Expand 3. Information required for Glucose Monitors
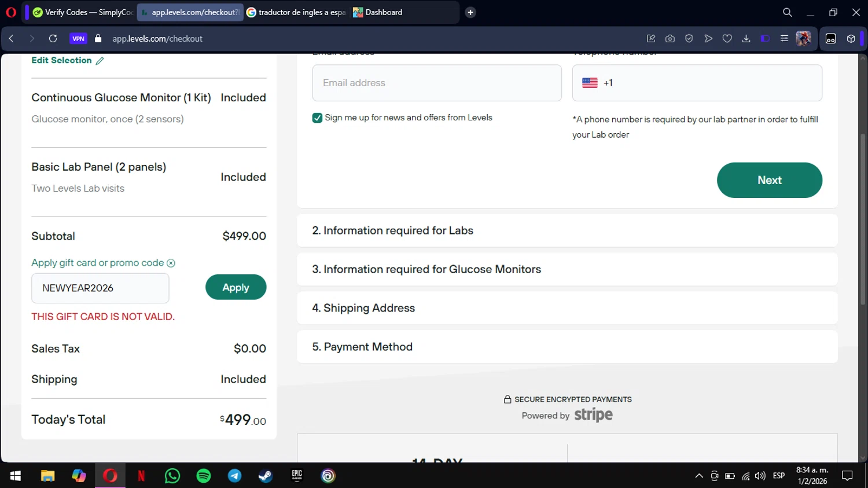 (x=567, y=269)
